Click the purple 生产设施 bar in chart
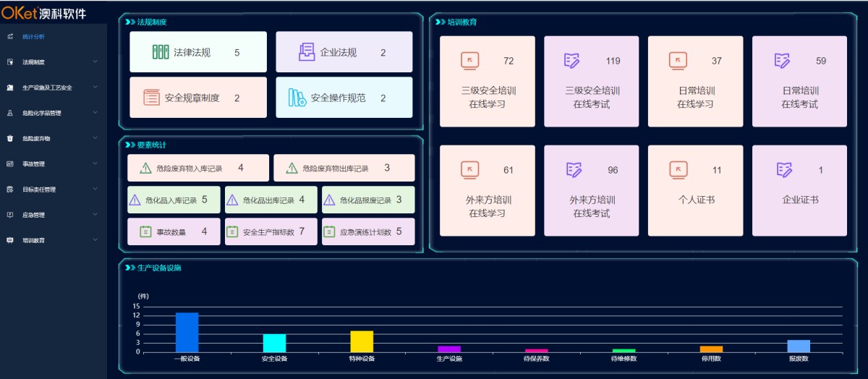 449,349
